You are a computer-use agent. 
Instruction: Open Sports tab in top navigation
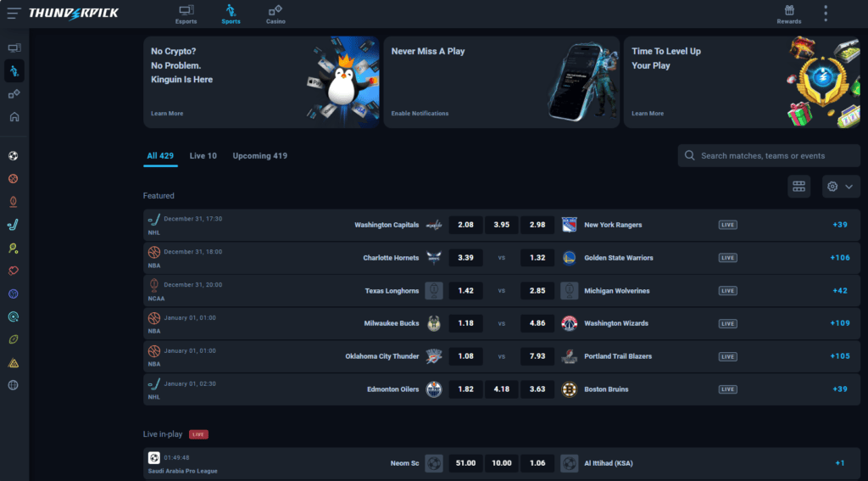[x=231, y=14]
